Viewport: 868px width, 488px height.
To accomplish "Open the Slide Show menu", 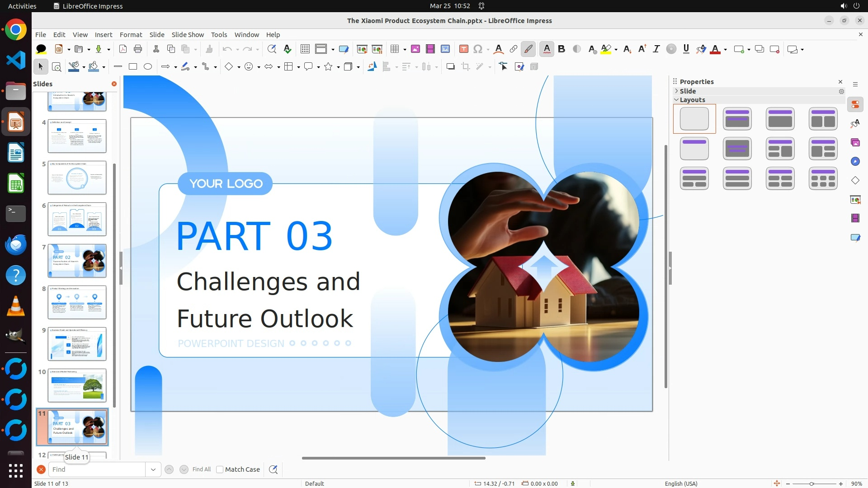I will pos(188,35).
